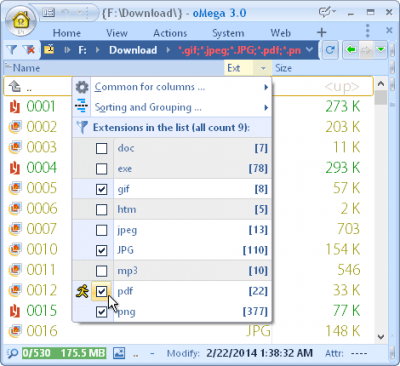Go back with the green left arrow
The image size is (400, 366).
(x=351, y=50)
